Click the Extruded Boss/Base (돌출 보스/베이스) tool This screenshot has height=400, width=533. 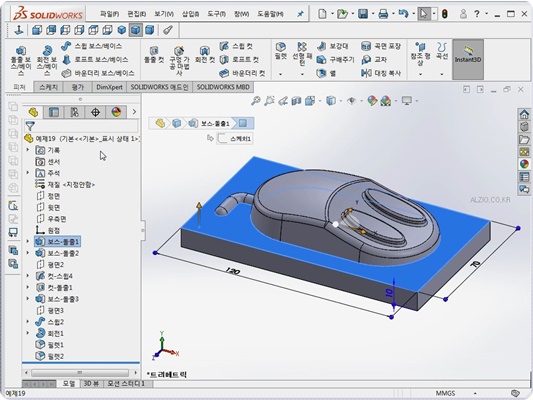coord(21,60)
